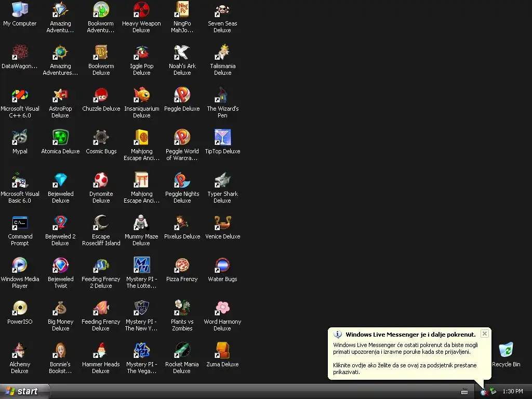Open Pizza Frenzy icon

point(182,265)
